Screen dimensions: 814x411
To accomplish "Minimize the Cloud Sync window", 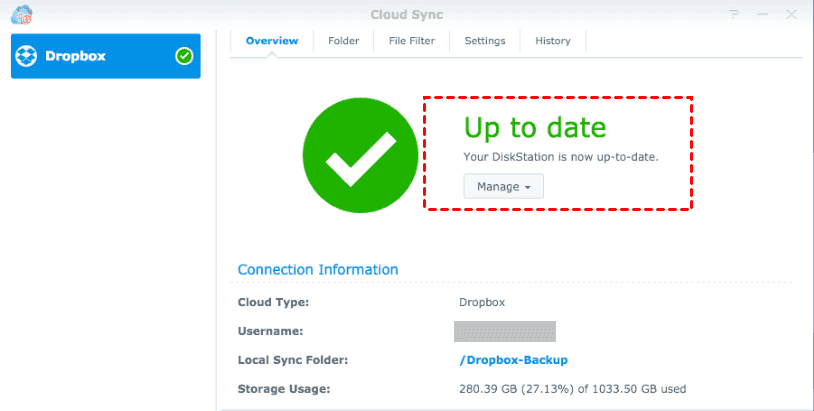I will (x=762, y=14).
